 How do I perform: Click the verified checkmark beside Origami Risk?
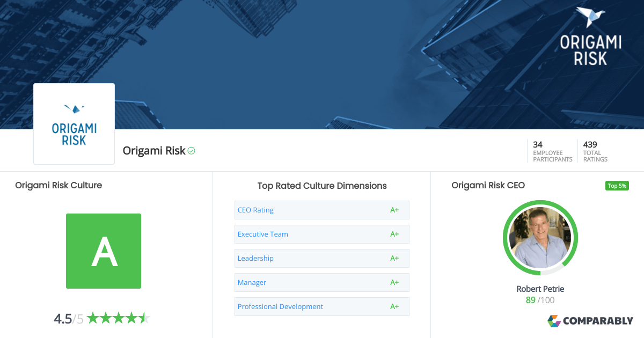[x=191, y=151]
